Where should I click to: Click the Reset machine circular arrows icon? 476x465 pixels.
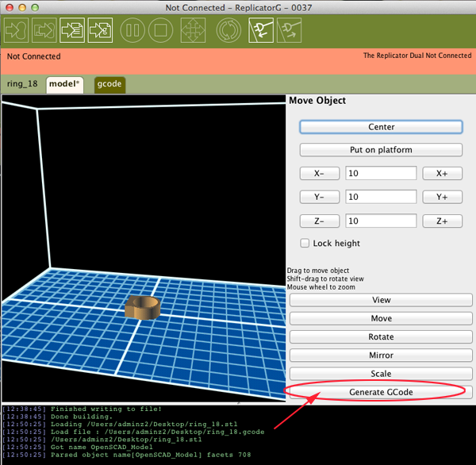tap(228, 30)
